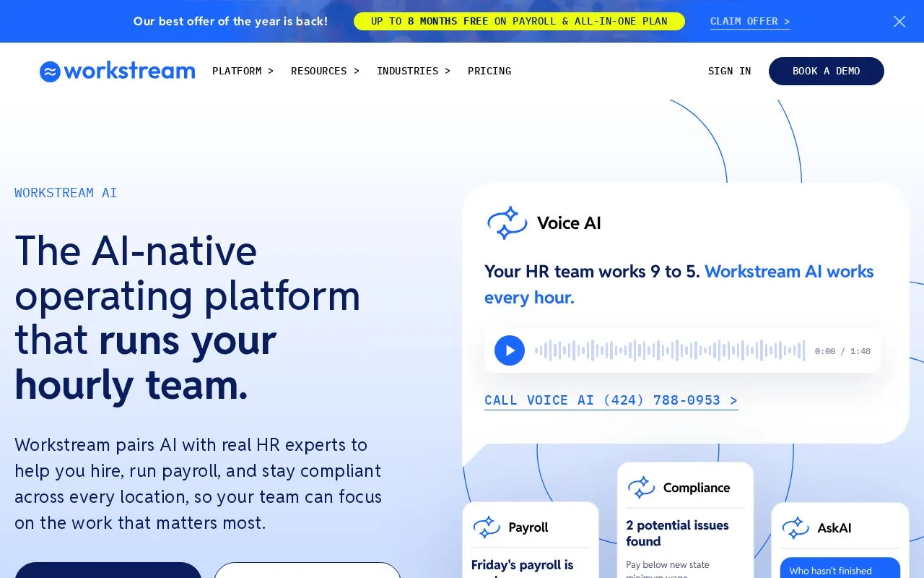This screenshot has height=578, width=924.
Task: Click 'Our best offer of the year is back!'
Action: [x=230, y=22]
